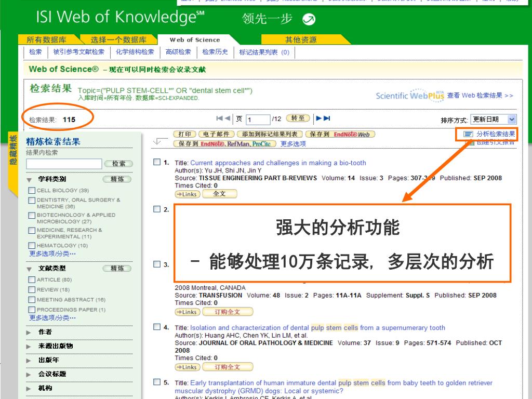Select the Web of Science tab
Viewport: 532px width, 399px height.
pyautogui.click(x=195, y=39)
